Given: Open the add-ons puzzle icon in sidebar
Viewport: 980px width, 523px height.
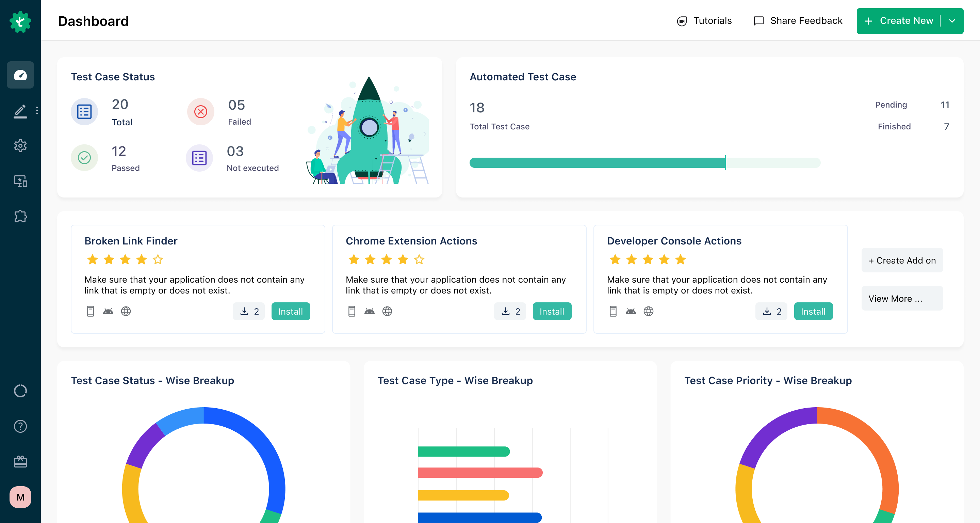Looking at the screenshot, I should (20, 217).
